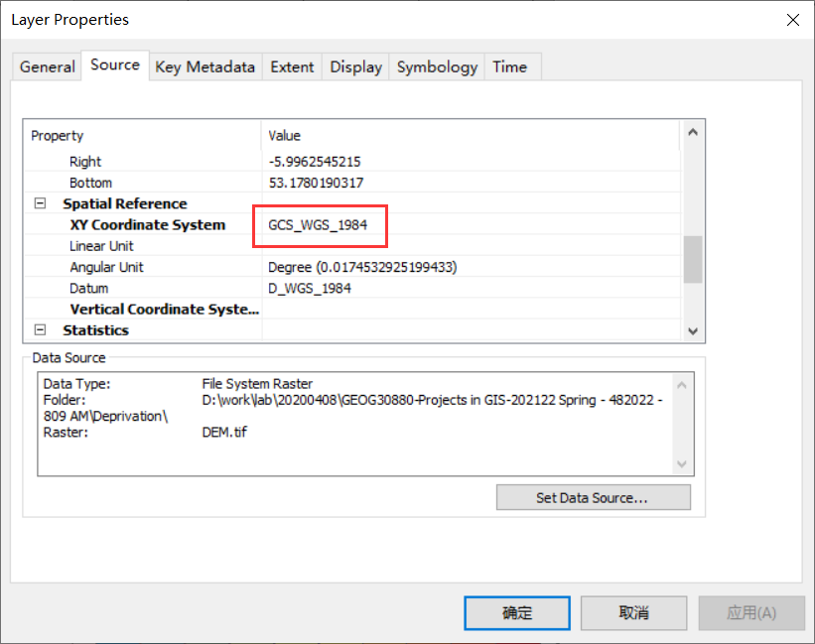Image resolution: width=815 pixels, height=644 pixels.
Task: Select the Datum property label
Action: pyautogui.click(x=89, y=288)
